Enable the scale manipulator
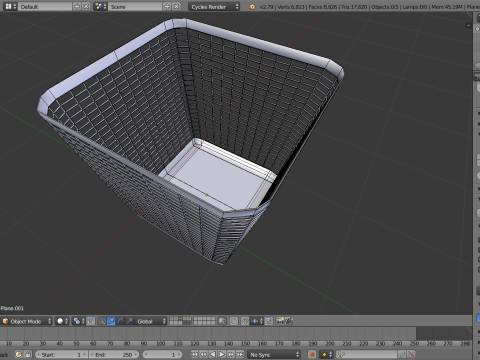Image resolution: width=480 pixels, height=360 pixels. pos(129,321)
